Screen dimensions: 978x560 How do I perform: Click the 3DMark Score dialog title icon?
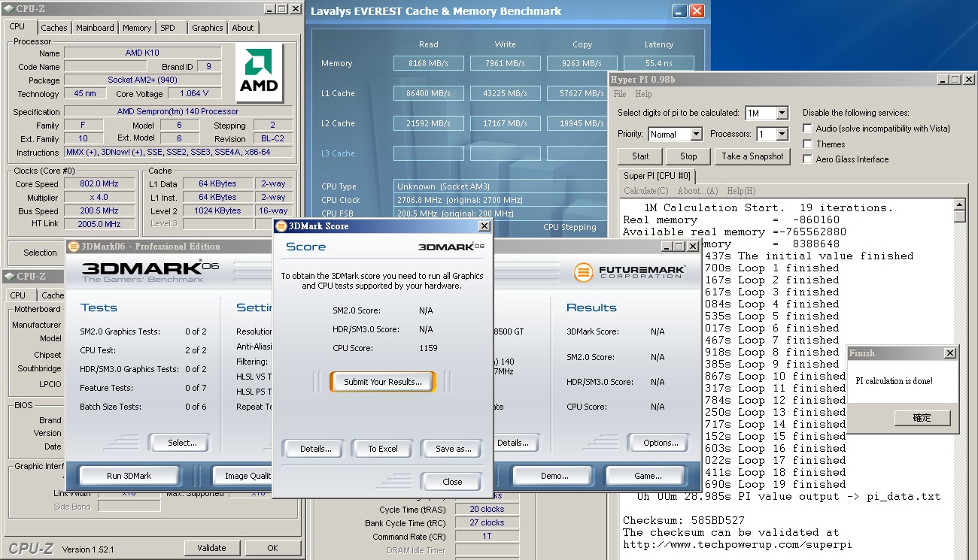coord(281,226)
